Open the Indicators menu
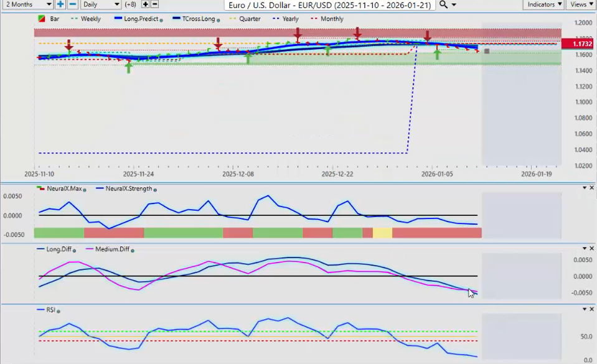Screen dimensions: 597x364 544,4
